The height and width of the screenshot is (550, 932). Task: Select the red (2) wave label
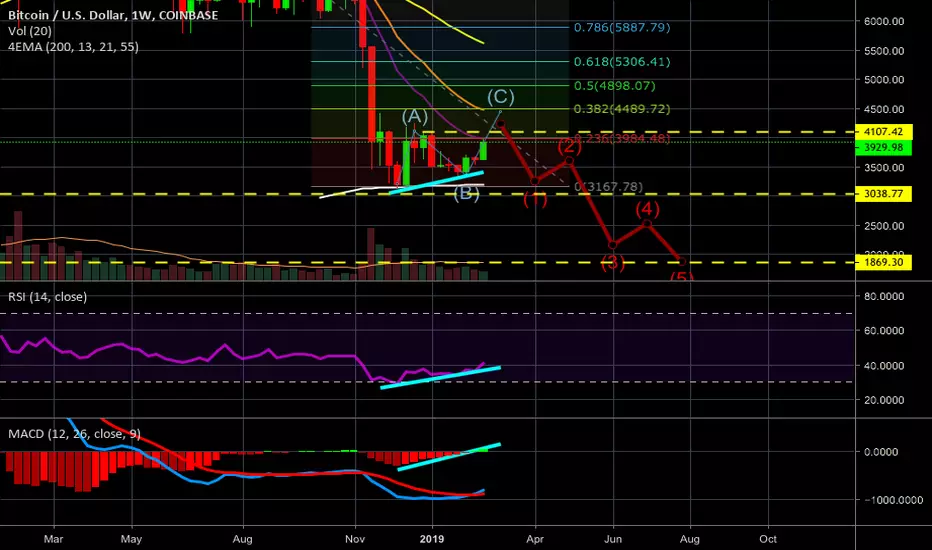569,145
